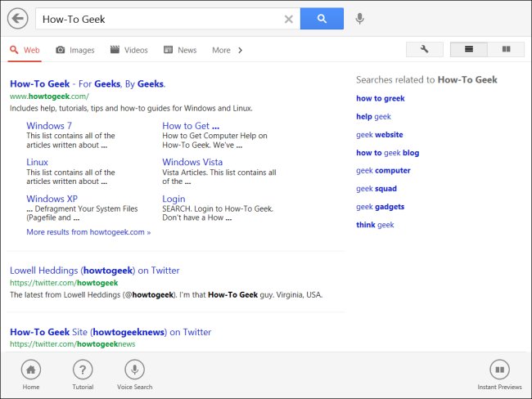Screen dimensions: 532x399
Task: Search related term geek website
Action: [380, 135]
